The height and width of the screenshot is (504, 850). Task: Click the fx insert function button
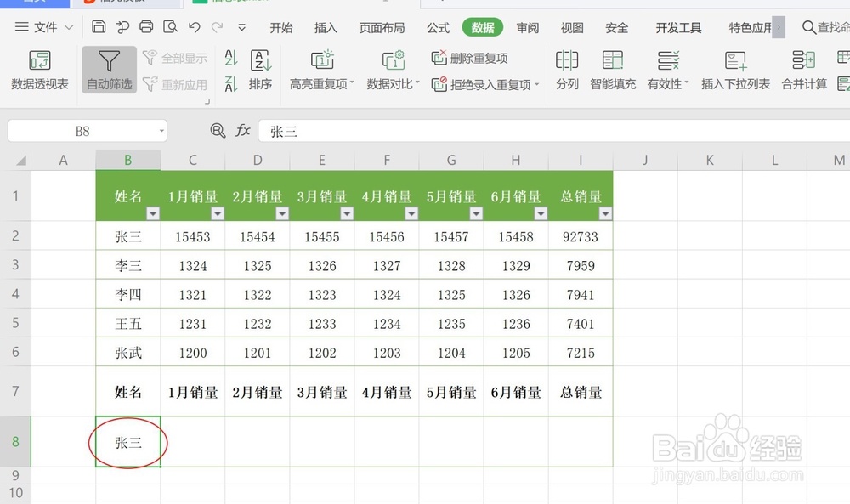(x=243, y=131)
